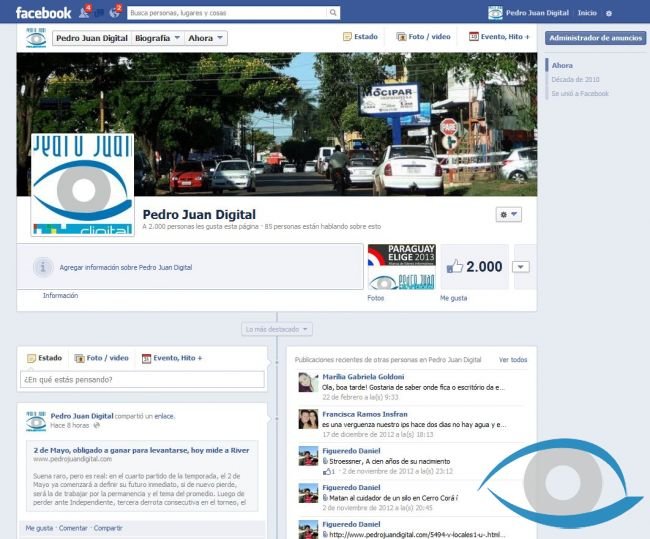
Task: Open Francisca Ramos Insfran's name link
Action: (365, 414)
